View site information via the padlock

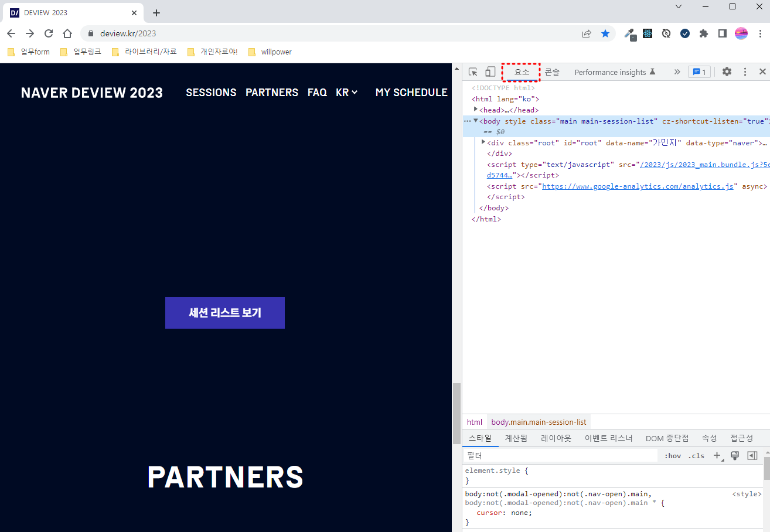coord(91,33)
